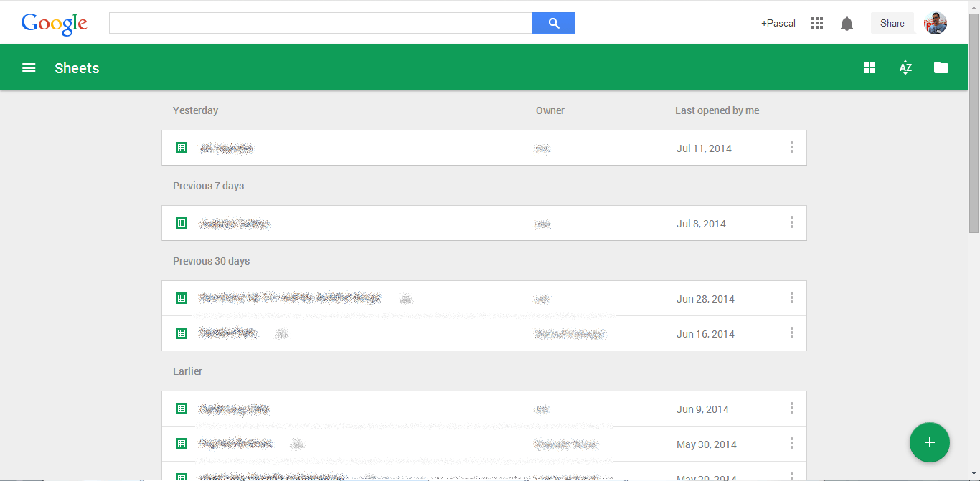Show notifications bell
The height and width of the screenshot is (481, 980).
coord(847,24)
